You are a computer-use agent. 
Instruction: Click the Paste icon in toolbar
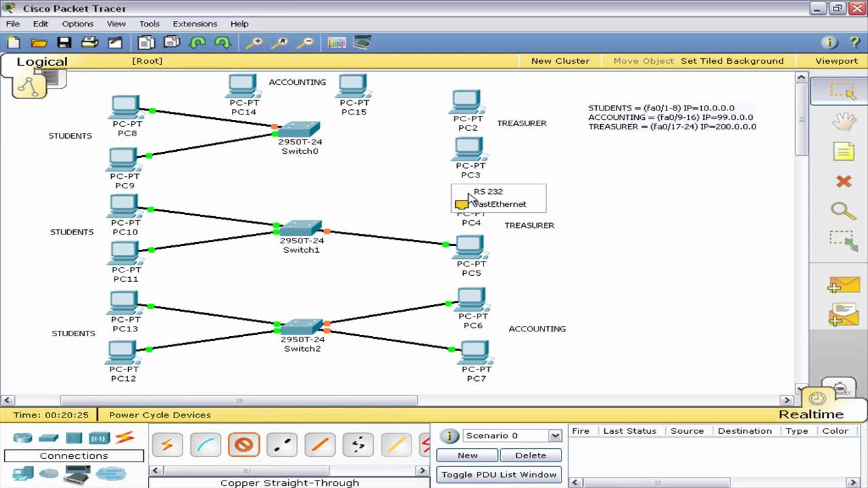coord(172,43)
